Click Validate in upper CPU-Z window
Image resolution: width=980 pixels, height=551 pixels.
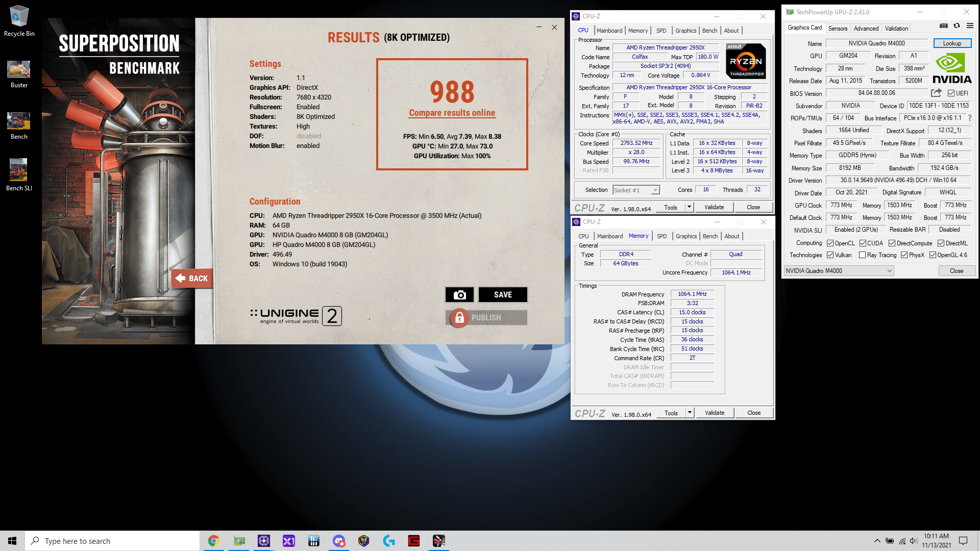(x=714, y=207)
